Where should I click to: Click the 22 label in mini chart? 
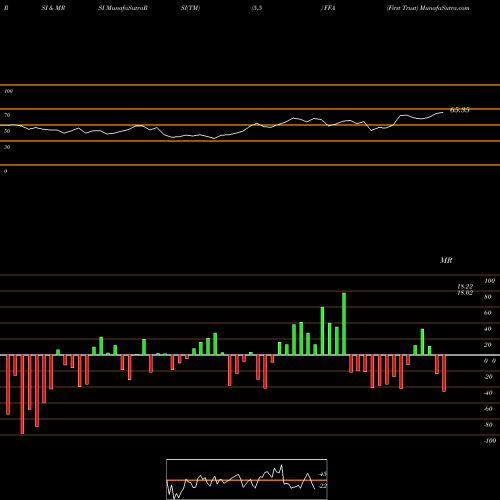(x=323, y=486)
